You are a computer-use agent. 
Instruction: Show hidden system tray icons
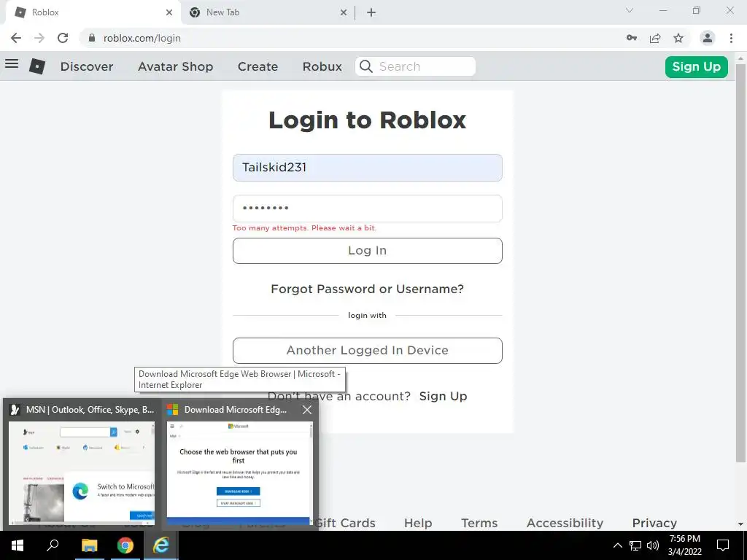[617, 545]
